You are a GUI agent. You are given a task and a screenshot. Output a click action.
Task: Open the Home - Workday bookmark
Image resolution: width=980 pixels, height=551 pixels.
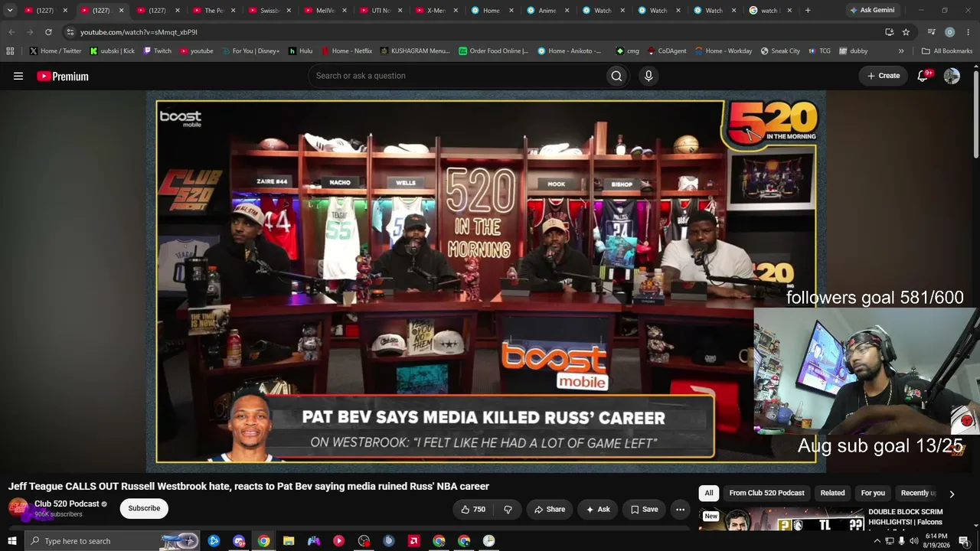pyautogui.click(x=724, y=51)
